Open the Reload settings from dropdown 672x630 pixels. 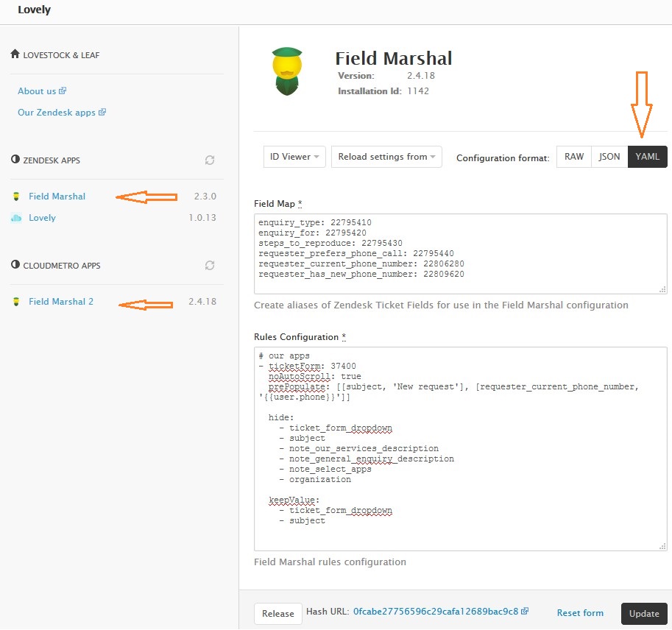coord(386,157)
